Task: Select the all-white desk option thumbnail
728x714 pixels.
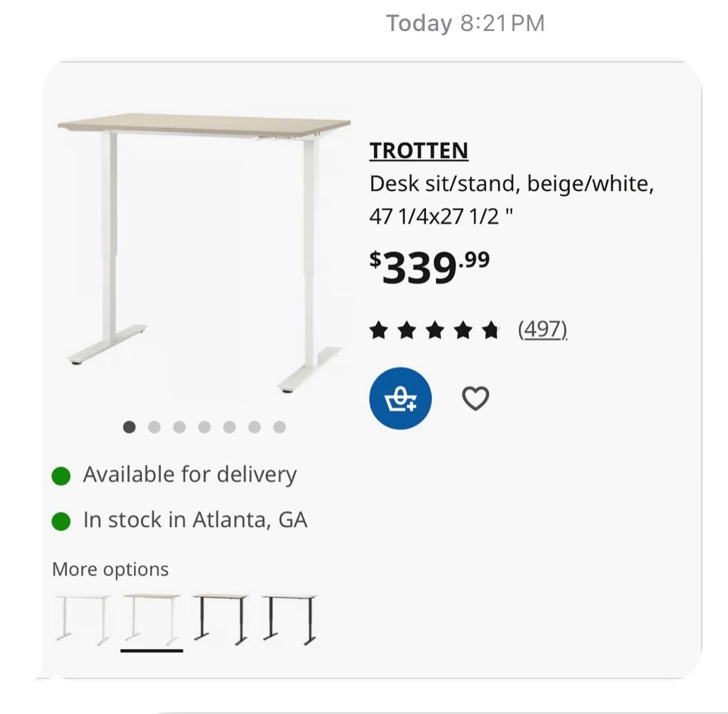Action: tap(83, 619)
